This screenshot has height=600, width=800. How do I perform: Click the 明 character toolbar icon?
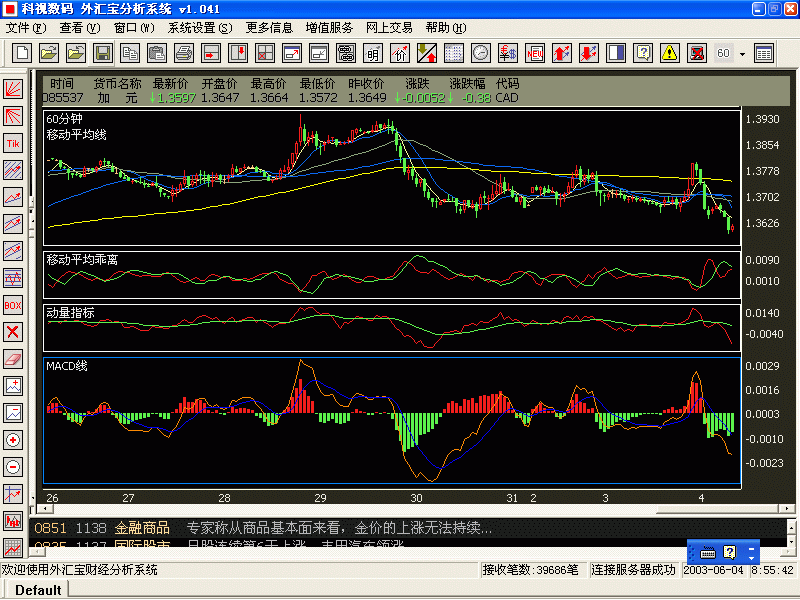click(x=373, y=53)
